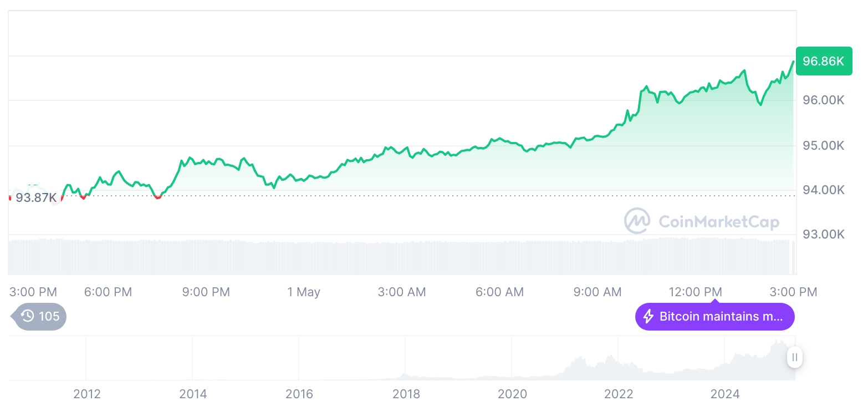Screen dimensions: 868x406
Task: Click the 93.87K opening price label
Action: click(x=35, y=197)
